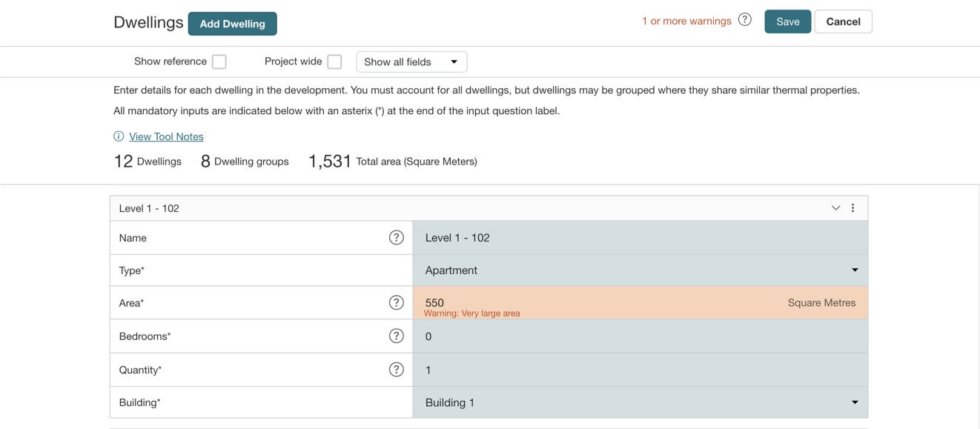Screen dimensions: 980x429
Task: Open the three-dot menu for Level 1 - 102
Action: (853, 208)
